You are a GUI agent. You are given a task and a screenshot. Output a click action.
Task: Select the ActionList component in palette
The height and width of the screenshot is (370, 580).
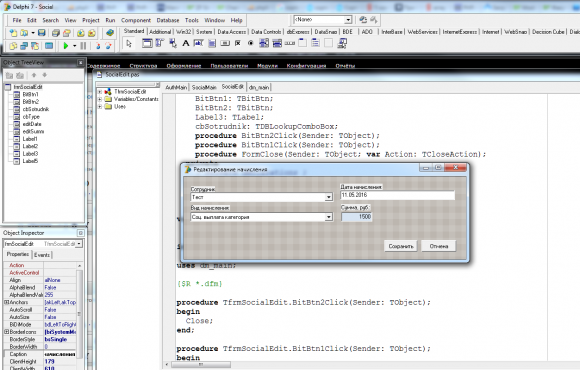(x=342, y=43)
